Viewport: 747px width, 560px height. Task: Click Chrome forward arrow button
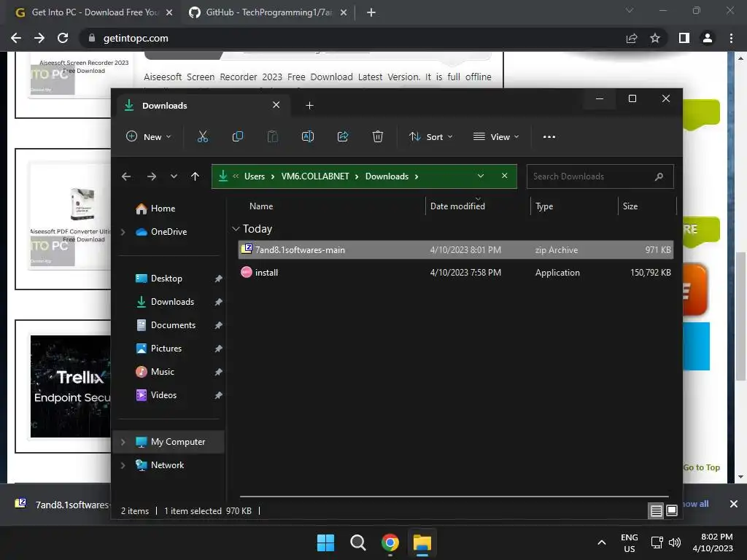coord(39,38)
